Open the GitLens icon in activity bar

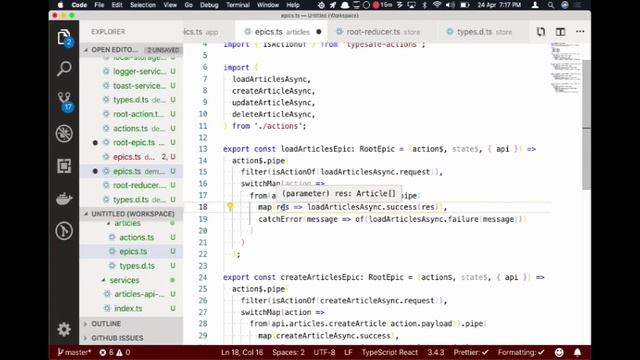(x=64, y=231)
